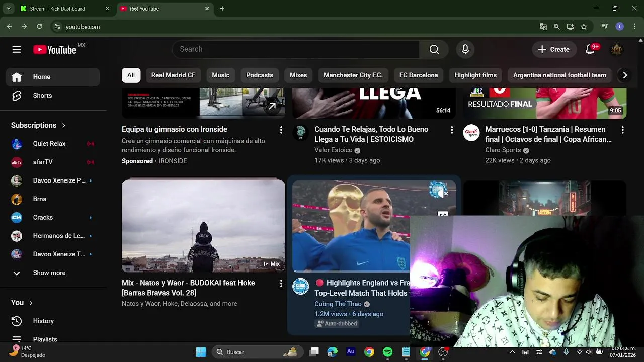Click the Translate this page icon

coord(543,27)
